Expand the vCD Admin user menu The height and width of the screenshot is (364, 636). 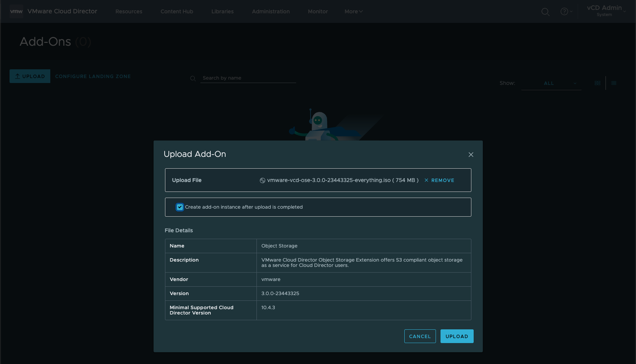[x=606, y=11]
